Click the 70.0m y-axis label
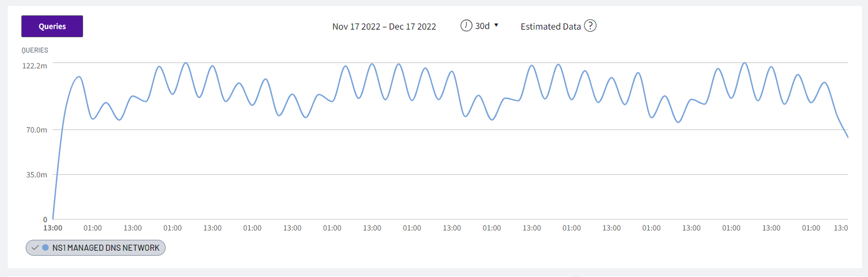Screen dimensions: 868x277 point(37,130)
